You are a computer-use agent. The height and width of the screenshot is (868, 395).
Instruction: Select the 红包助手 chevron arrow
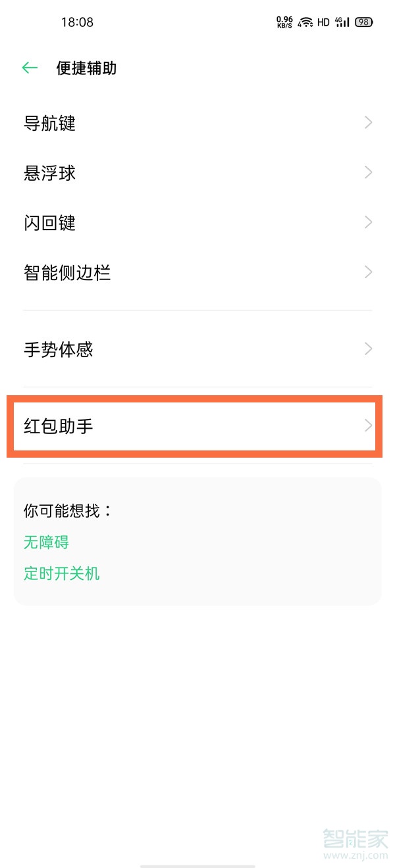coord(367,425)
